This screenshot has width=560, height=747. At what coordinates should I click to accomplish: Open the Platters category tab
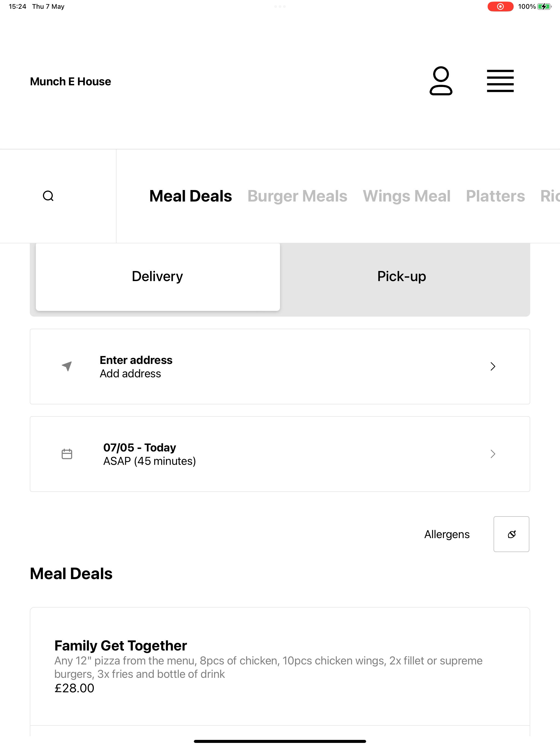point(495,196)
